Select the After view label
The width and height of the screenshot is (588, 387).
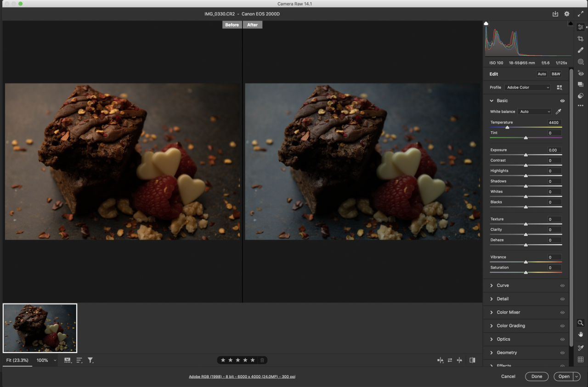tap(253, 25)
